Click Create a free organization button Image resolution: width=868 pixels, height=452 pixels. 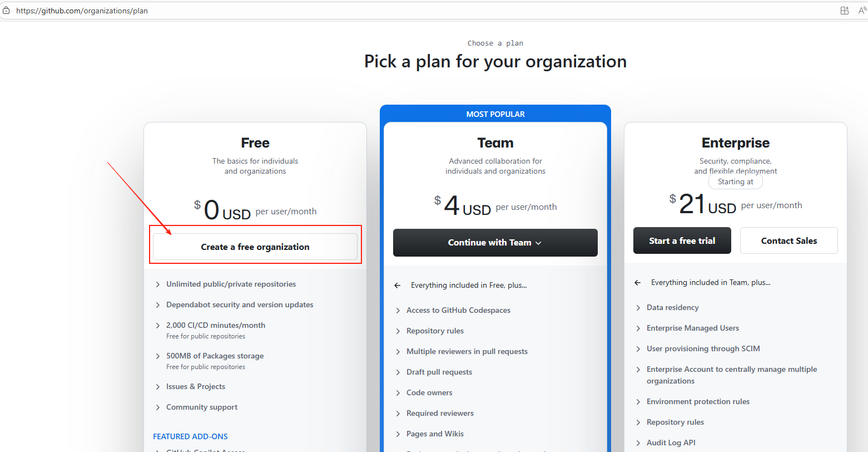tap(255, 247)
